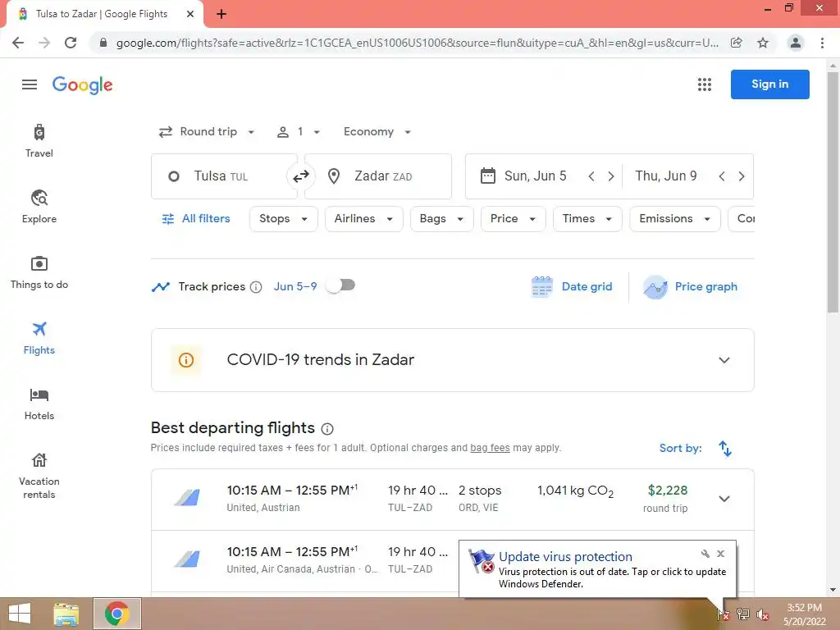Screen dimensions: 840x630
Task: Open Things to do in sidebar
Action: point(39,272)
